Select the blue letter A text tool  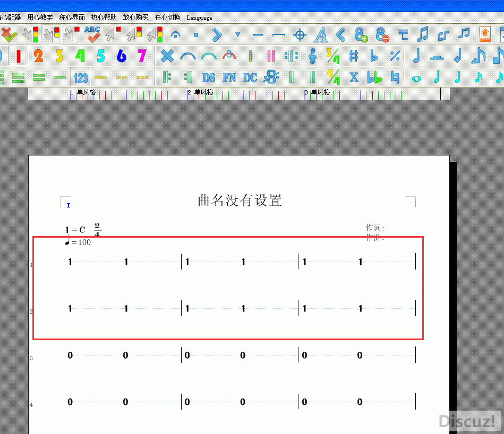pos(320,36)
